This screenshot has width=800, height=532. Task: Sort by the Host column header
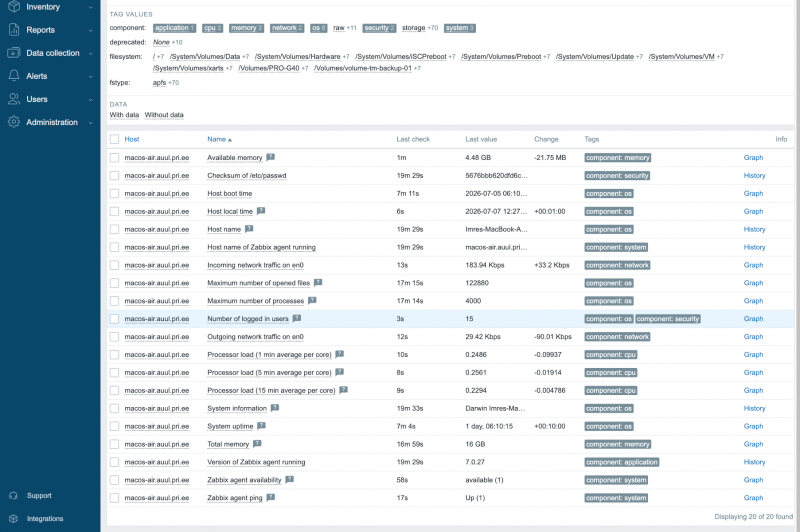point(132,139)
